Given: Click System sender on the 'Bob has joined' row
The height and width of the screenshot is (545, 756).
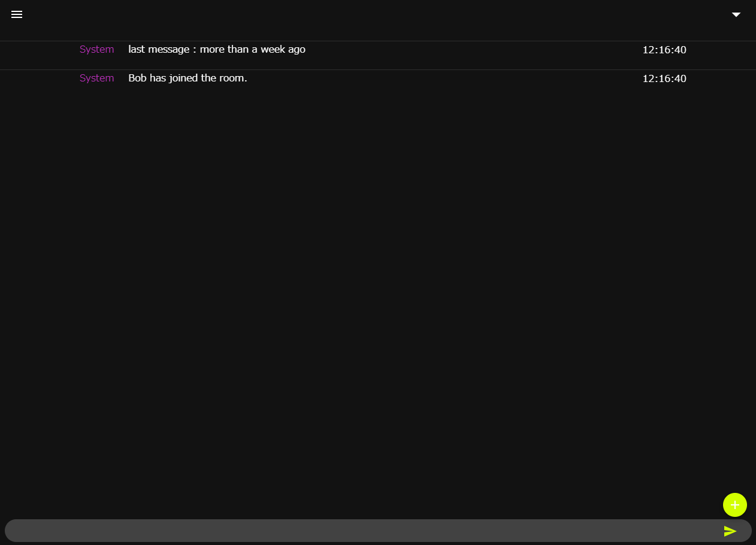Looking at the screenshot, I should tap(96, 78).
